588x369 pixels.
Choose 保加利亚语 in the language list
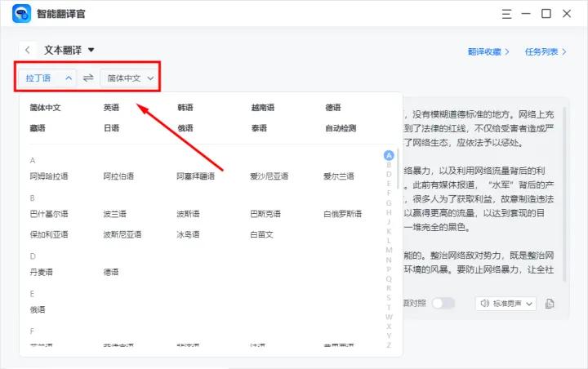click(x=49, y=235)
